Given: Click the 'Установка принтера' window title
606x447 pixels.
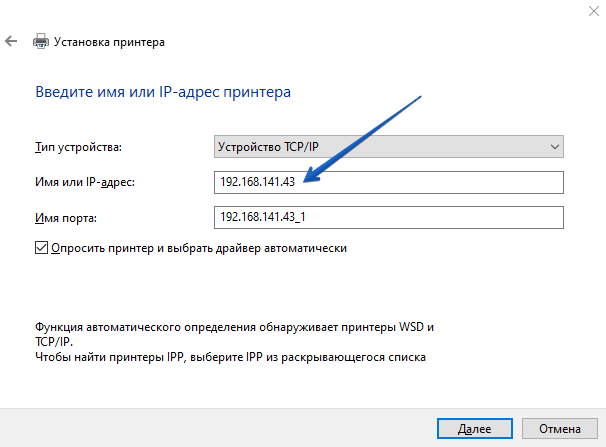Looking at the screenshot, I should [111, 42].
